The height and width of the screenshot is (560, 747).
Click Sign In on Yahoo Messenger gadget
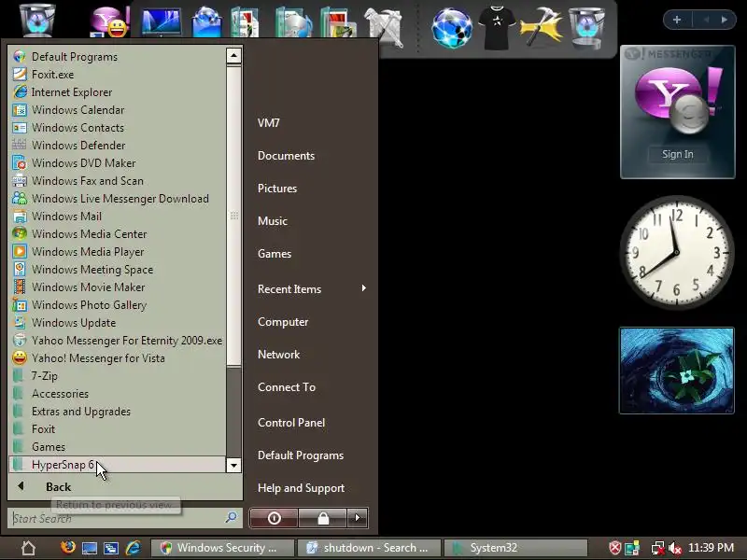pyautogui.click(x=678, y=154)
